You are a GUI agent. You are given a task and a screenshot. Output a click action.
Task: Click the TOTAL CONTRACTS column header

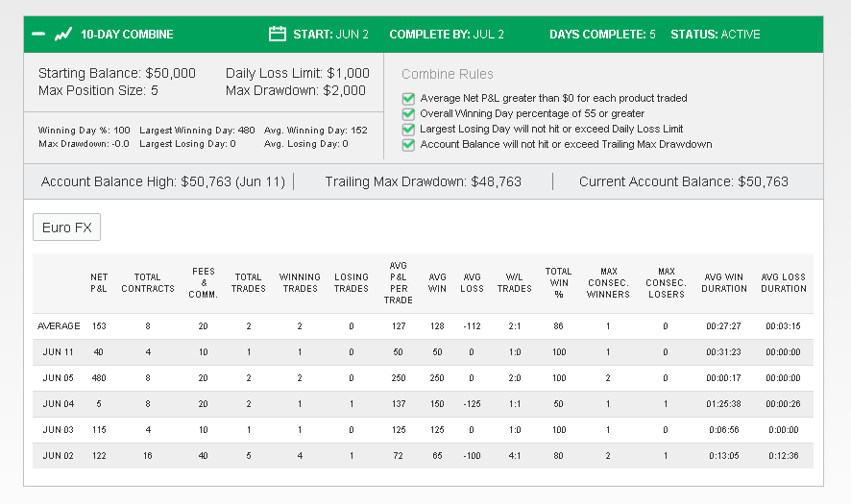pos(148,282)
